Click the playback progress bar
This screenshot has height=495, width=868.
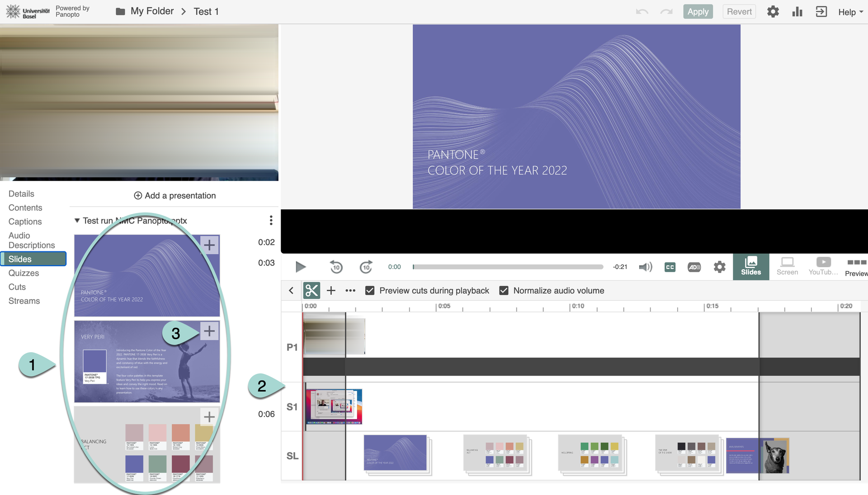(x=508, y=267)
